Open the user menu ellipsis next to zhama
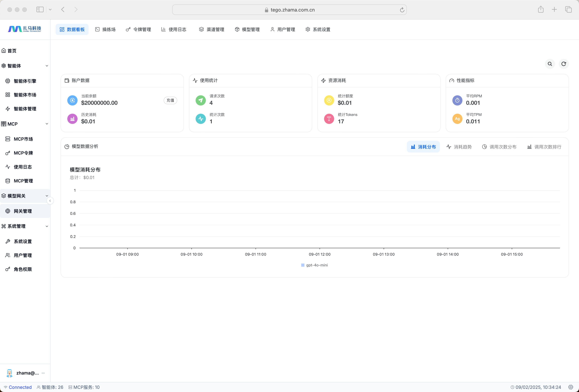The image size is (579, 392). (43, 373)
